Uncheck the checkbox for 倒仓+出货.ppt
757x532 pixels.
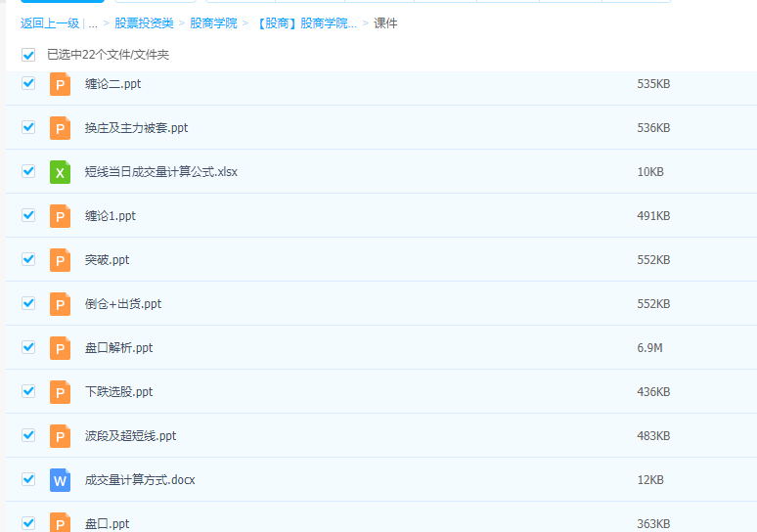[28, 303]
